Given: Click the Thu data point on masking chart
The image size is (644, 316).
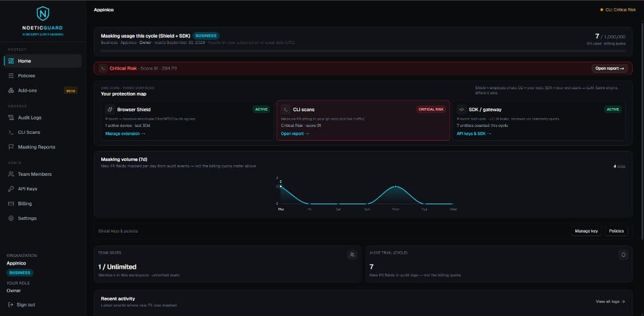Looking at the screenshot, I should click(x=280, y=187).
